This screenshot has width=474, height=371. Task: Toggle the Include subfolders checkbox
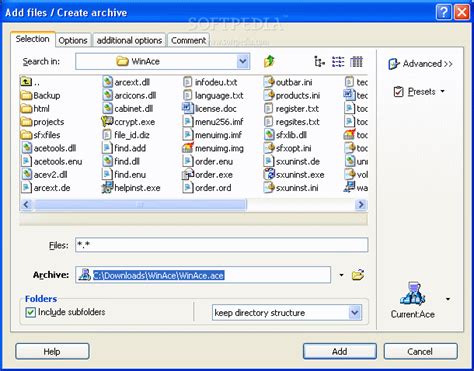(x=30, y=312)
